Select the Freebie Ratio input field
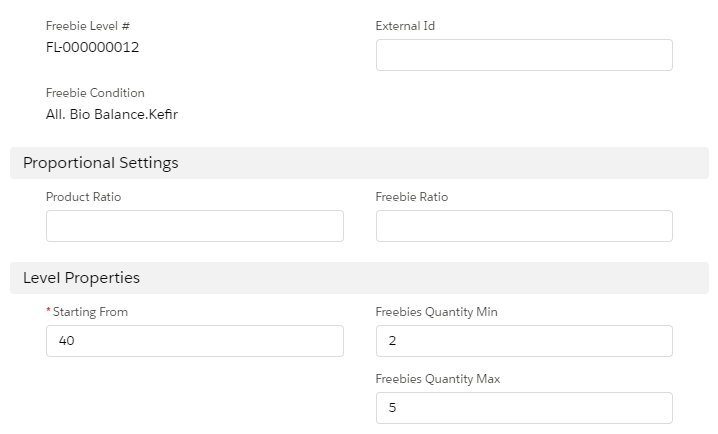The image size is (718, 434). pos(524,226)
